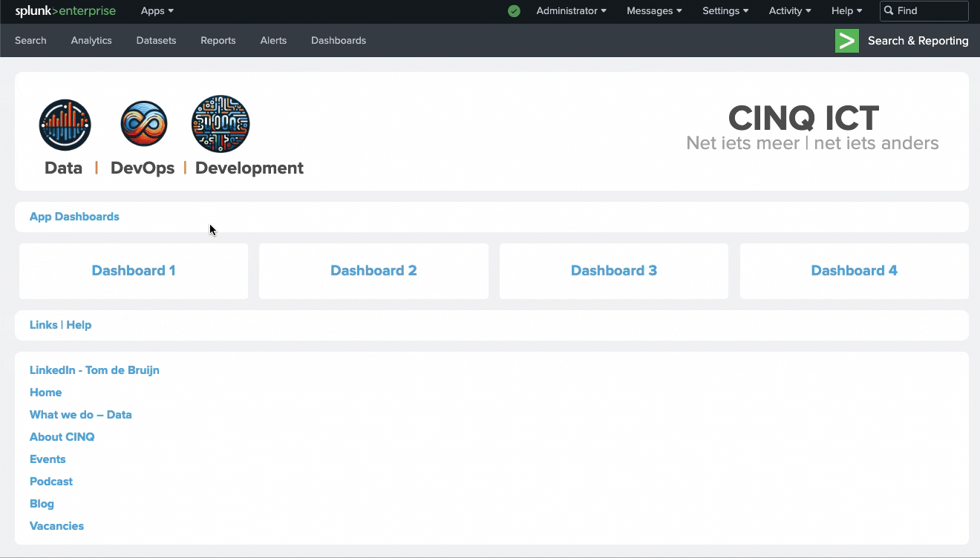Open the Search & Reporting app icon
Screen dimensions: 980x558
tap(846, 40)
